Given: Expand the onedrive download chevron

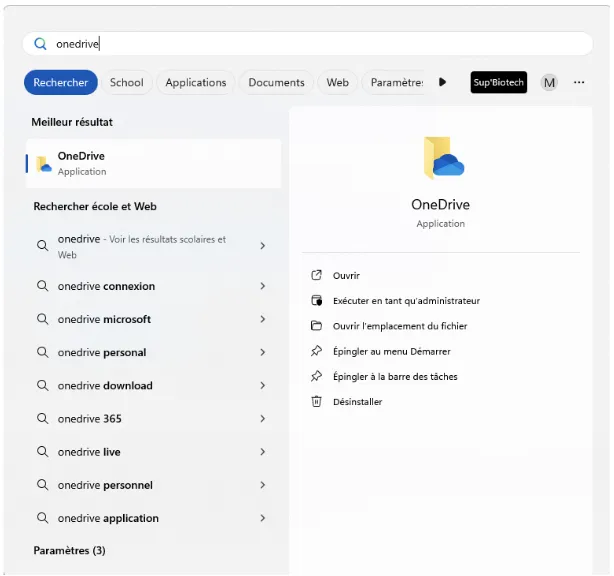Looking at the screenshot, I should (263, 385).
